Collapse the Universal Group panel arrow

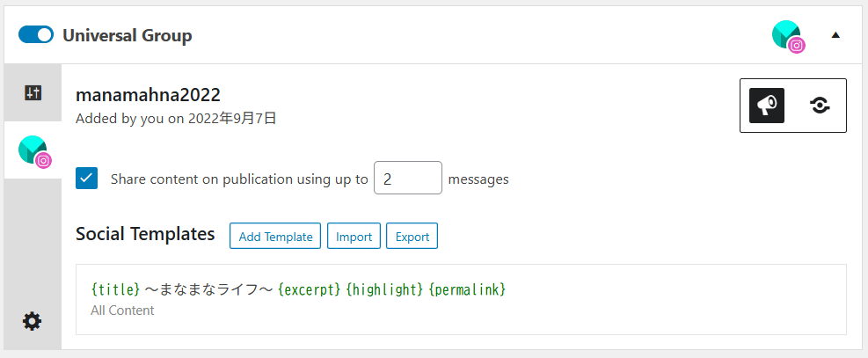[835, 35]
